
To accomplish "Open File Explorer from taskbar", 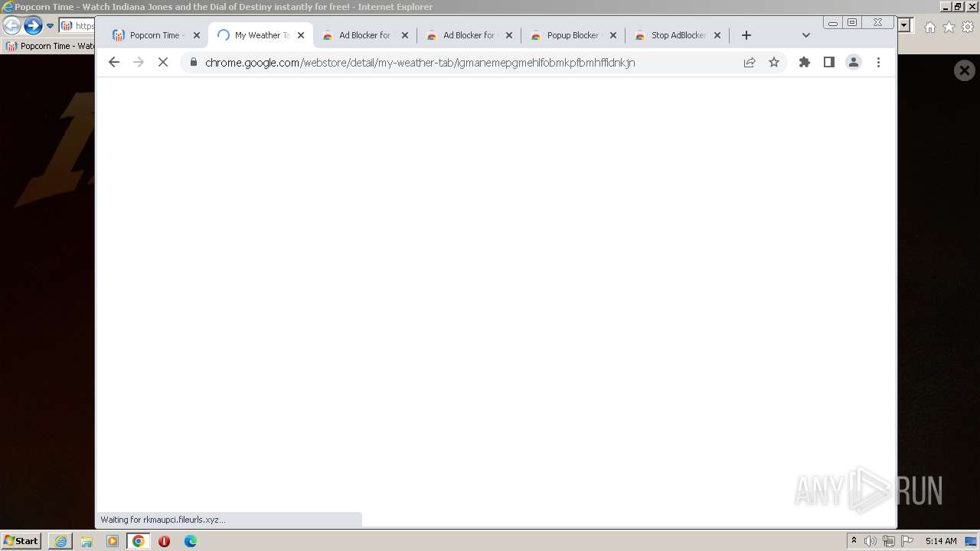I will point(87,541).
